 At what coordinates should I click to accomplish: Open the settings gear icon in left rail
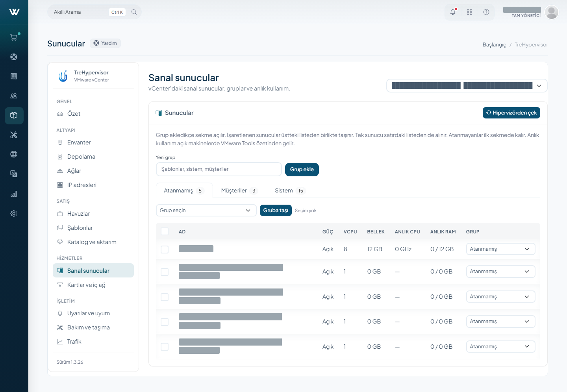(x=14, y=213)
